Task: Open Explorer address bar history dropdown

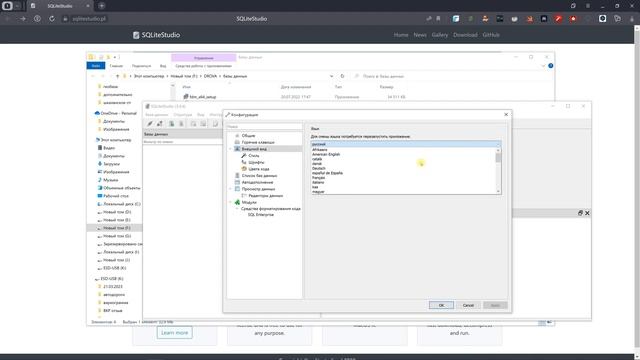Action: tap(331, 76)
